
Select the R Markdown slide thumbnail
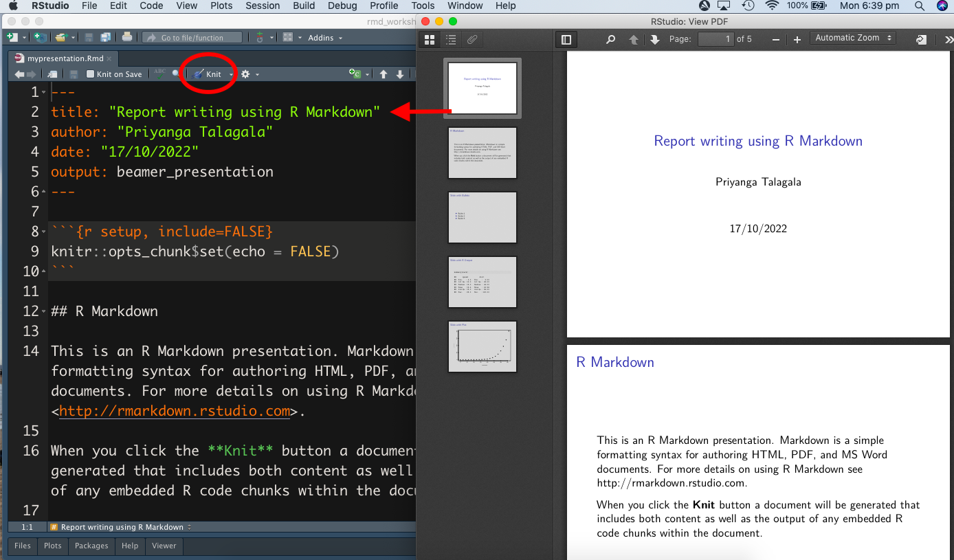point(482,153)
